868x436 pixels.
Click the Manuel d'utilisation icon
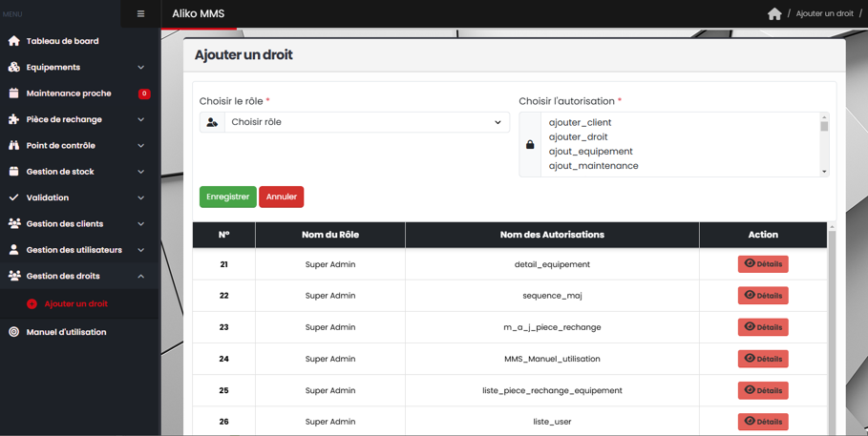pos(13,332)
